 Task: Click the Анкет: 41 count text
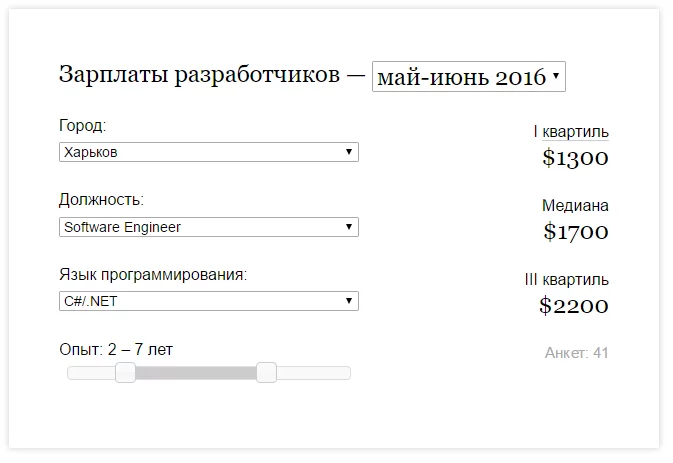[x=576, y=353]
